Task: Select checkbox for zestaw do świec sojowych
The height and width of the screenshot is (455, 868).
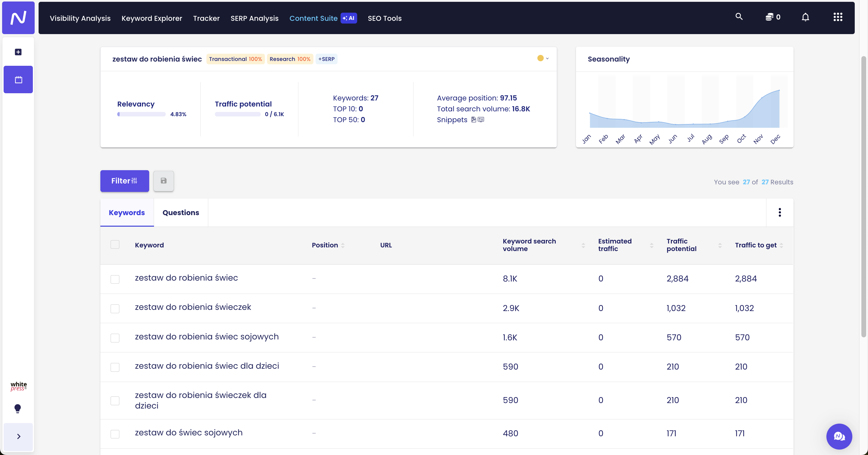Action: [x=115, y=434]
